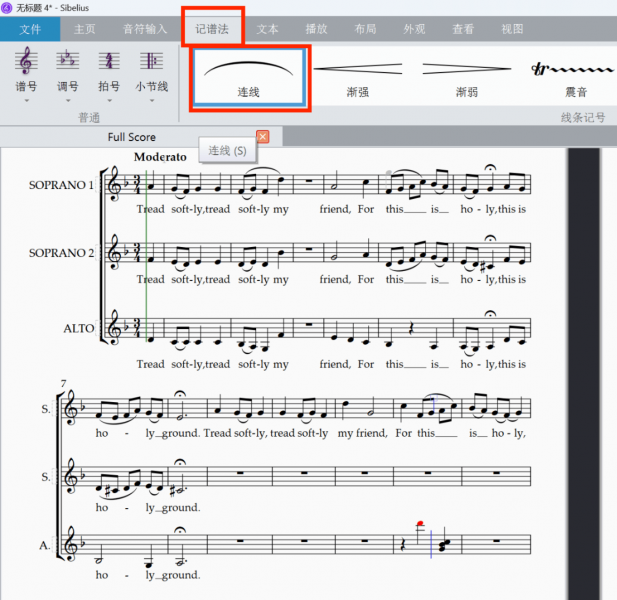
Task: Click the sharp accidental in SOPRANO 2 first system
Action: [x=483, y=268]
